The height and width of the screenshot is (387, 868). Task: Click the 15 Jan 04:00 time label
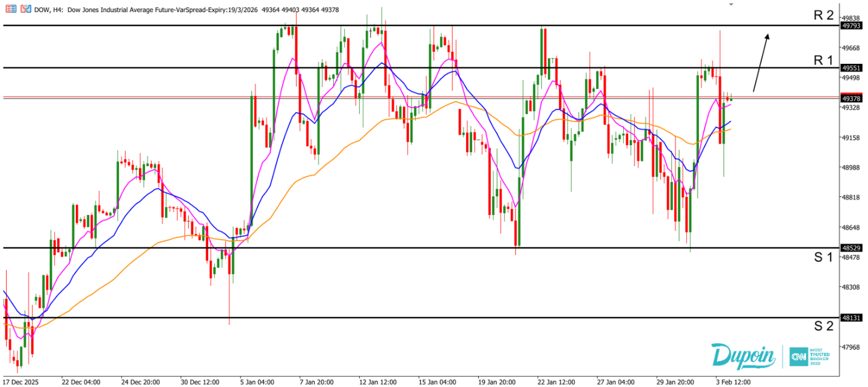click(437, 382)
